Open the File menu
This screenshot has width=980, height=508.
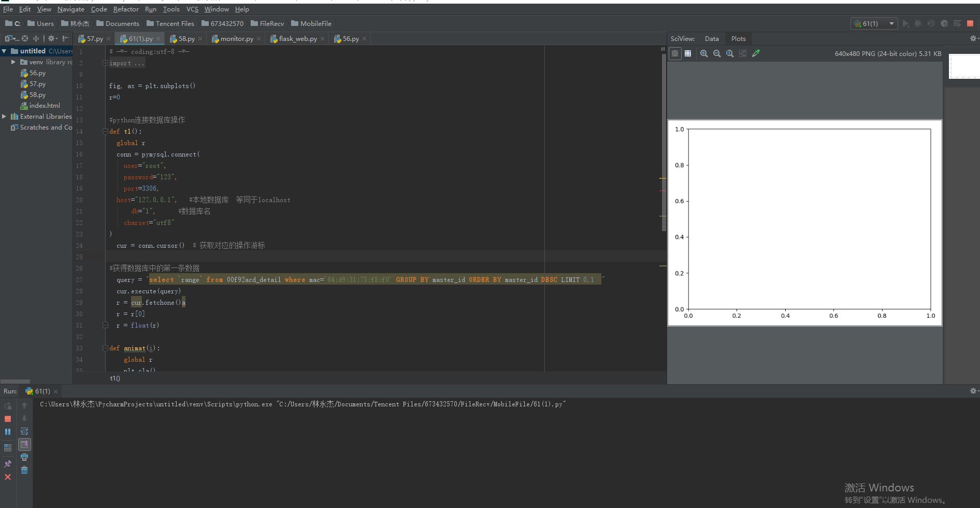pos(8,9)
